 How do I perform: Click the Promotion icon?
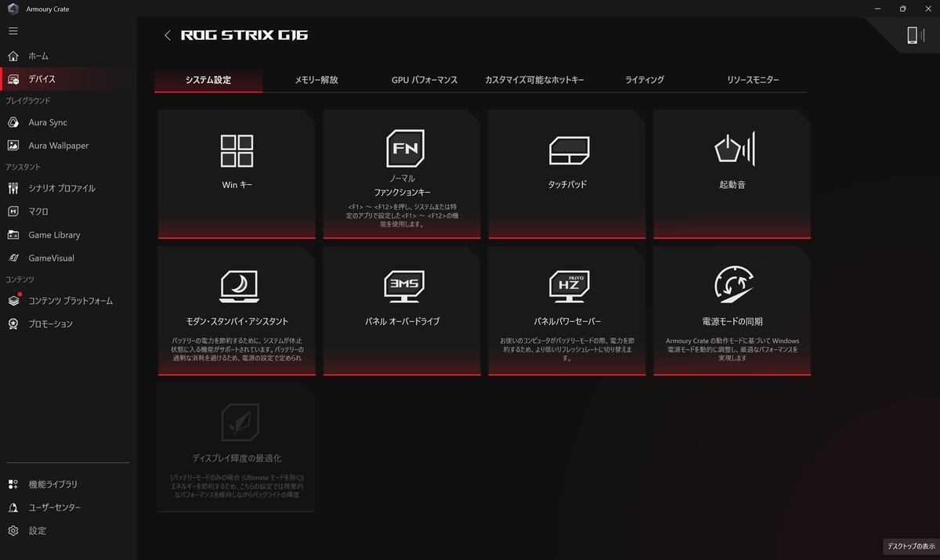point(13,323)
